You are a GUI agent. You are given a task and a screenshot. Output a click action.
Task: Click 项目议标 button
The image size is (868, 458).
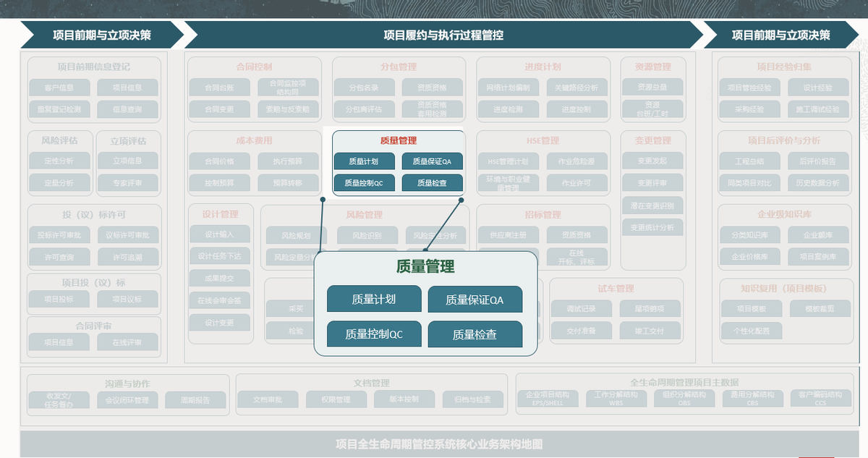127,299
